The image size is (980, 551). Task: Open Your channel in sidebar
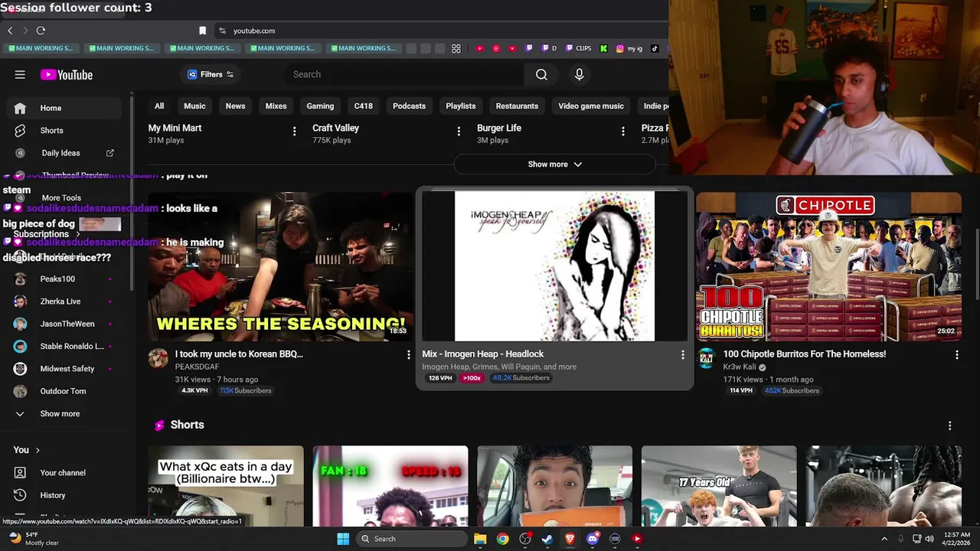point(64,473)
